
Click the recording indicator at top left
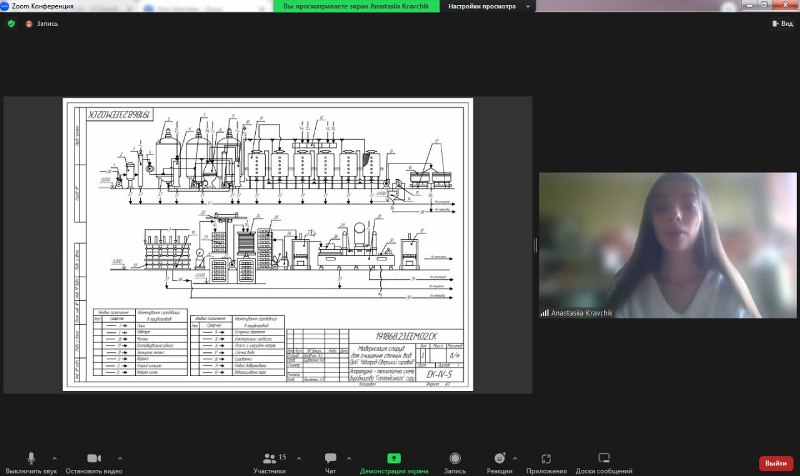click(42, 23)
